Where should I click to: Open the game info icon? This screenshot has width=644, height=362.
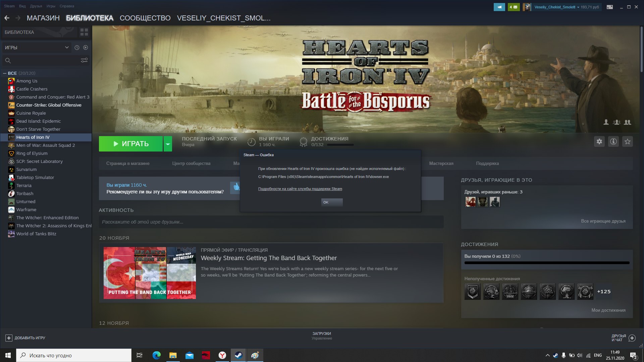click(613, 141)
